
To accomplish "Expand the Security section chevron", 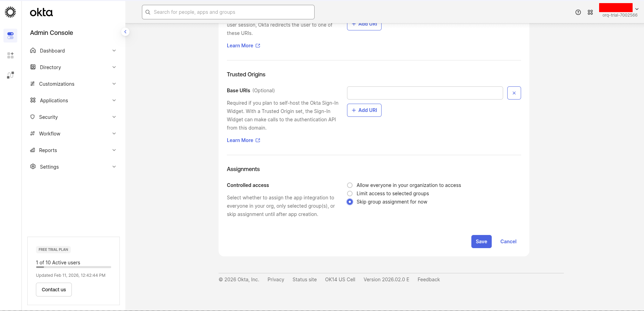I will pos(114,117).
